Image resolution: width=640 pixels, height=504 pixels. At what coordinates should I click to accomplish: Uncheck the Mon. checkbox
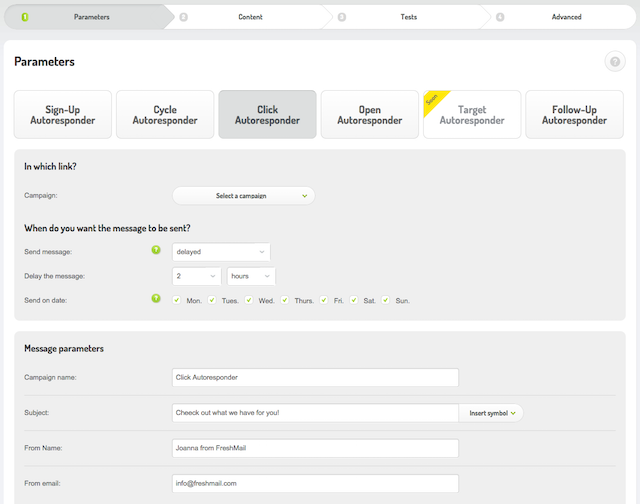[176, 300]
